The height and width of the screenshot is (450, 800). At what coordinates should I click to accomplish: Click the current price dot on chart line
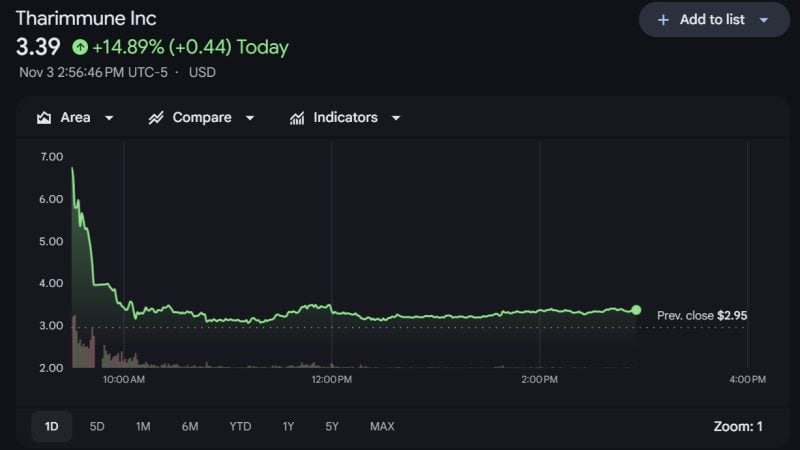point(636,310)
